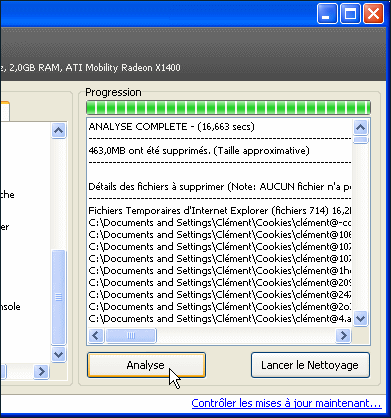
Task: Click results horizontal scroll left arrow
Action: click(x=96, y=335)
